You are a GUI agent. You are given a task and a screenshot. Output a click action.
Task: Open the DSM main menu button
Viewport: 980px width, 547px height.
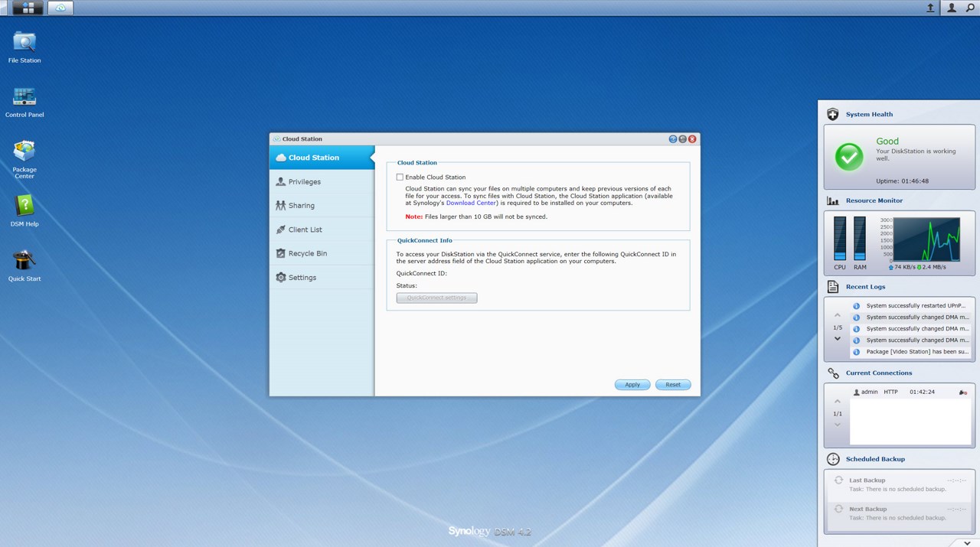[x=28, y=8]
